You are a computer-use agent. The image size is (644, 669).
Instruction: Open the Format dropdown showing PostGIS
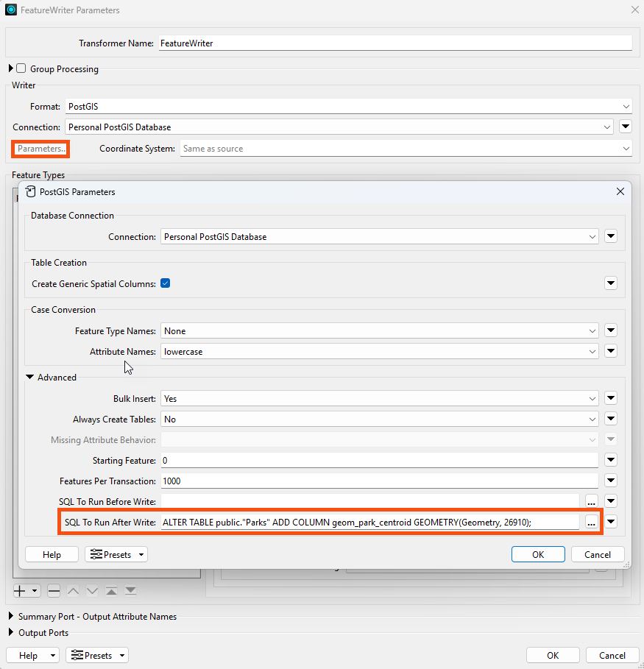tap(624, 106)
